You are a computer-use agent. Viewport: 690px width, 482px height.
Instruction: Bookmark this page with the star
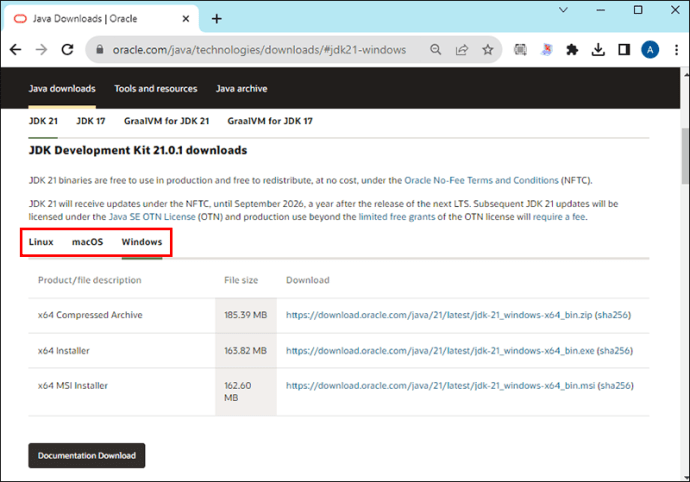[488, 50]
